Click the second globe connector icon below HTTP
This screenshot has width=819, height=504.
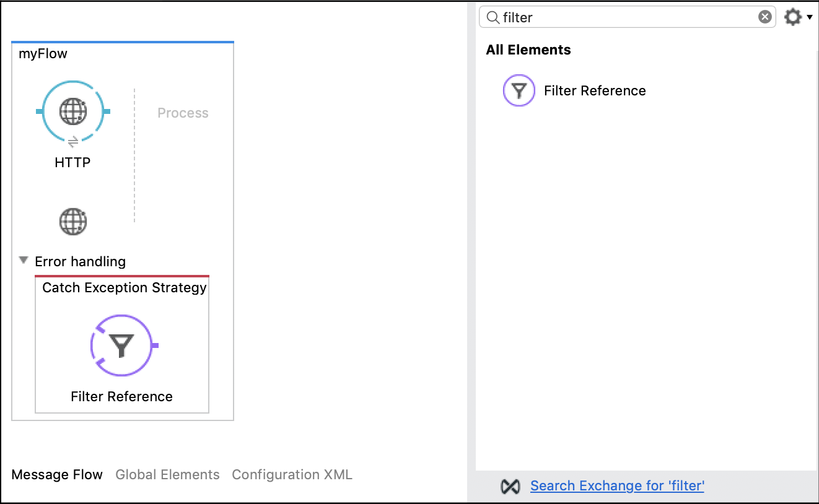pos(73,221)
